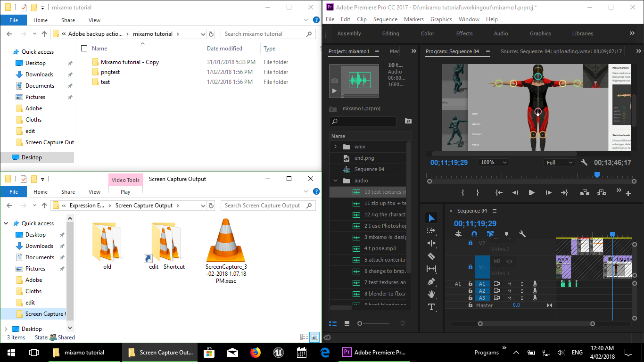
Task: Play the sequence in Program monitor
Action: pyautogui.click(x=531, y=192)
